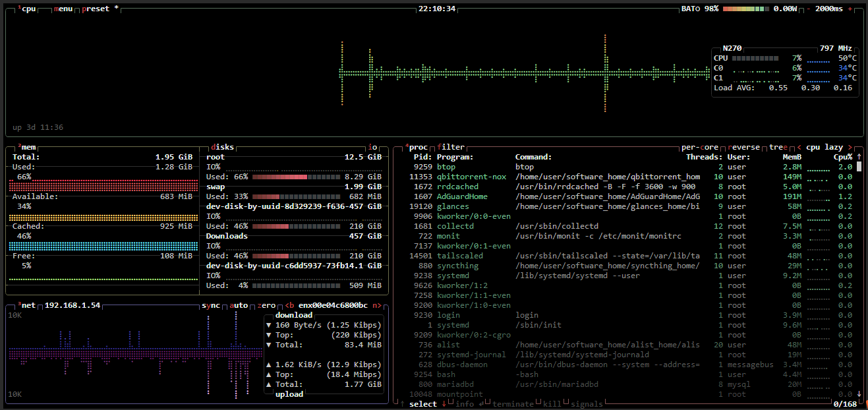Toggle per-core process CPU usage
Screen dimensions: 868x410
point(700,147)
